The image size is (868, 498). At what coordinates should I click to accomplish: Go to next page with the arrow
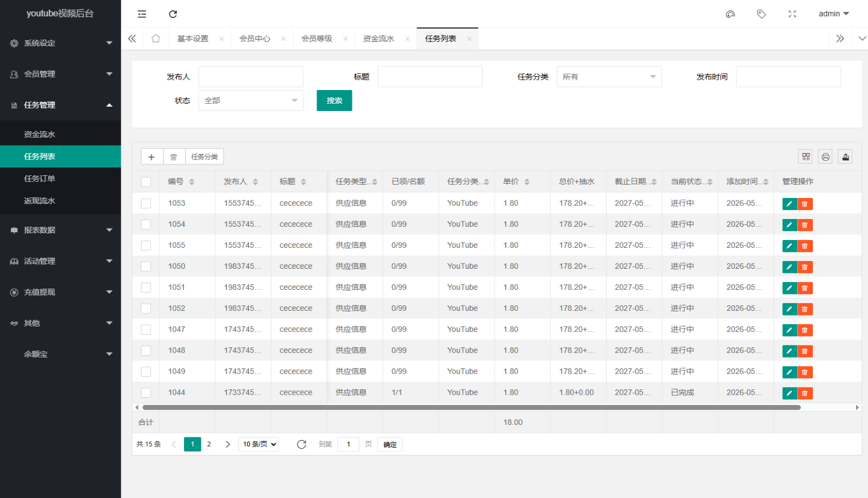point(228,444)
